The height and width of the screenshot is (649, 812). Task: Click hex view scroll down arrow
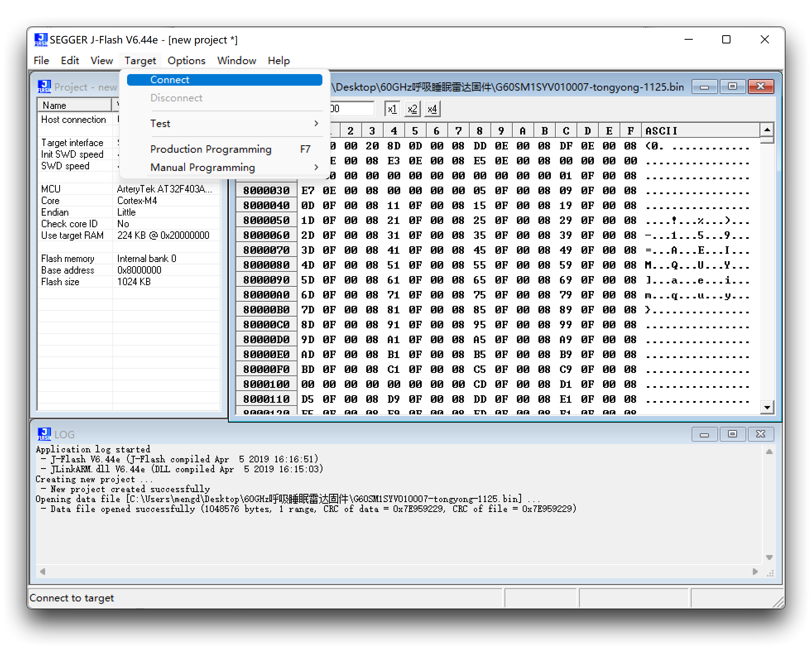[767, 407]
